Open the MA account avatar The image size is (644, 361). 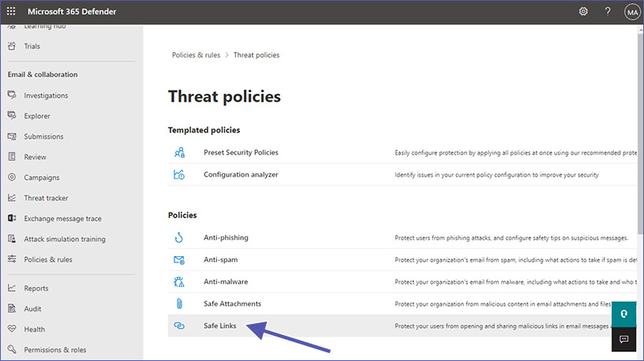pyautogui.click(x=632, y=13)
